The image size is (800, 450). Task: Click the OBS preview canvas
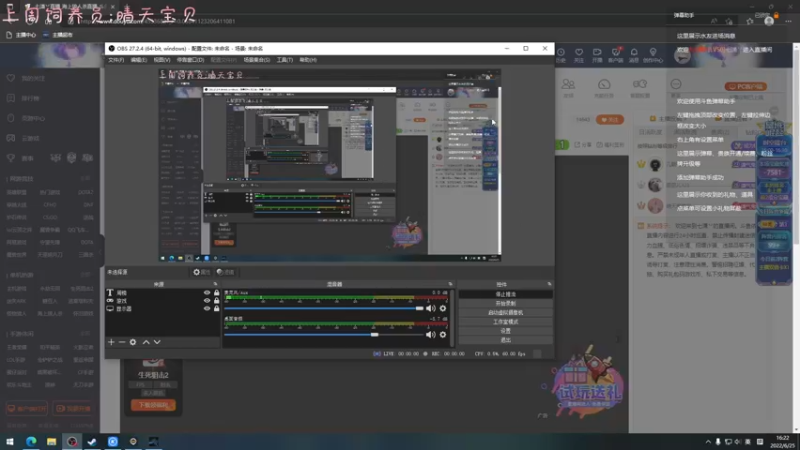[330, 165]
